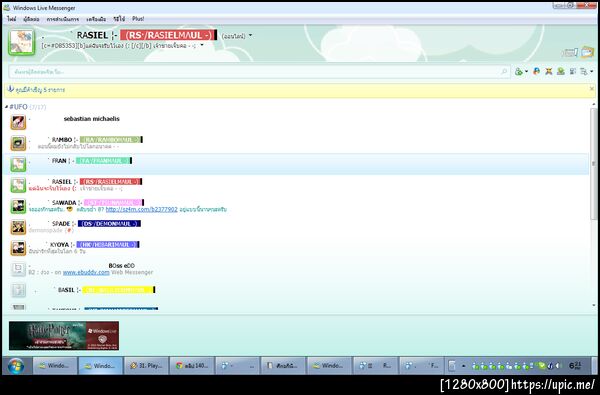The height and width of the screenshot is (395, 600).
Task: Open status dropdown next to display name
Action: tap(250, 36)
